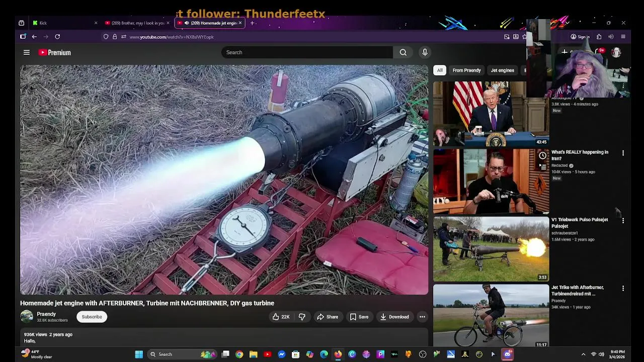This screenshot has width=644, height=362.
Task: Click the YouTube search magnifier button
Action: 403,52
